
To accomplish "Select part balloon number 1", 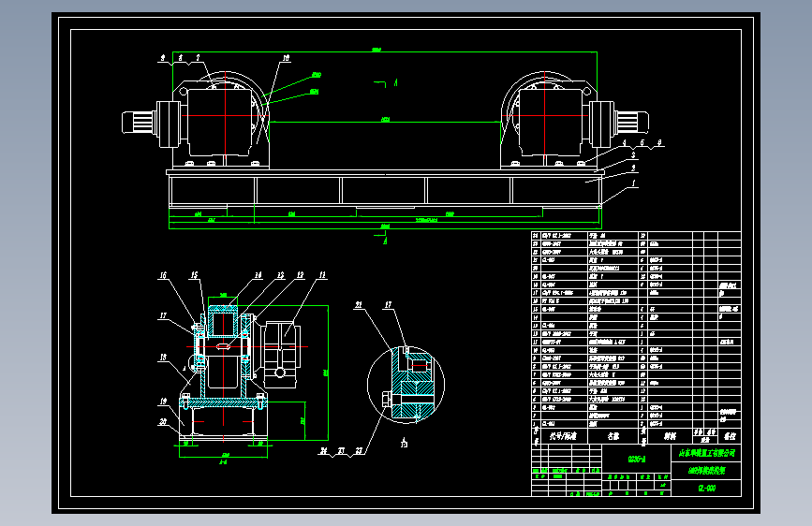I will 633,183.
